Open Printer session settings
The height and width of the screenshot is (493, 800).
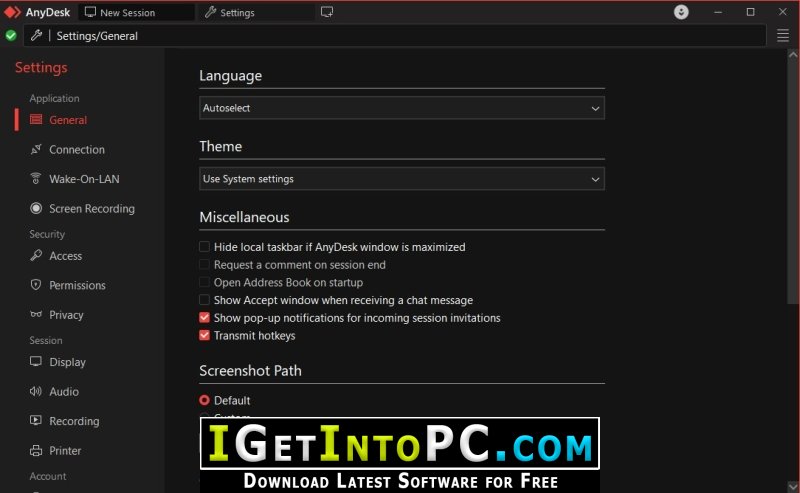[65, 451]
